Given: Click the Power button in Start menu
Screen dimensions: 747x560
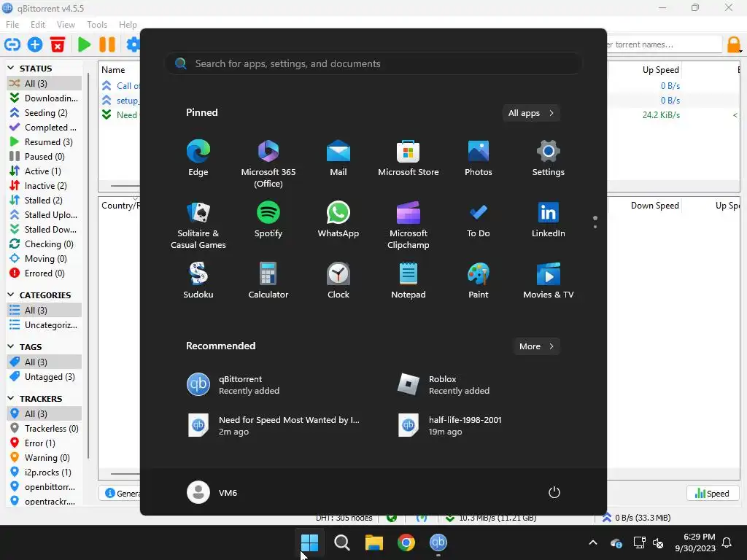Looking at the screenshot, I should (554, 492).
